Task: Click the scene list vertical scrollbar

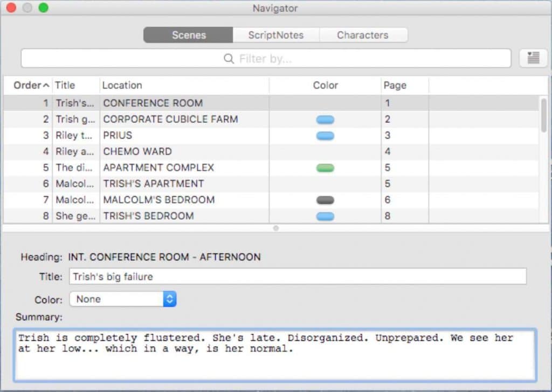Action: click(x=543, y=116)
